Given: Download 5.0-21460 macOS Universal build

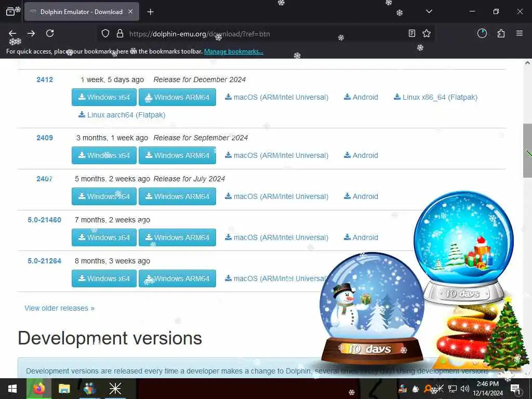Looking at the screenshot, I should [276, 237].
